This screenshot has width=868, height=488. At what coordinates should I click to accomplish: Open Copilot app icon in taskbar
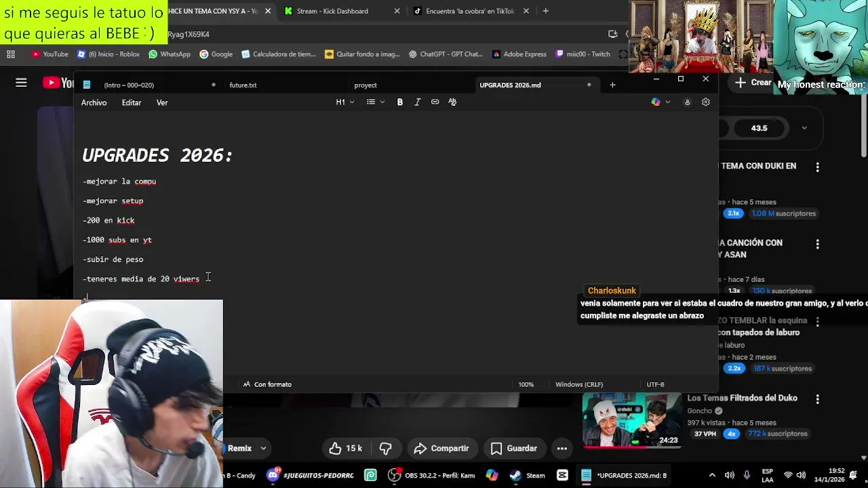pos(492,475)
